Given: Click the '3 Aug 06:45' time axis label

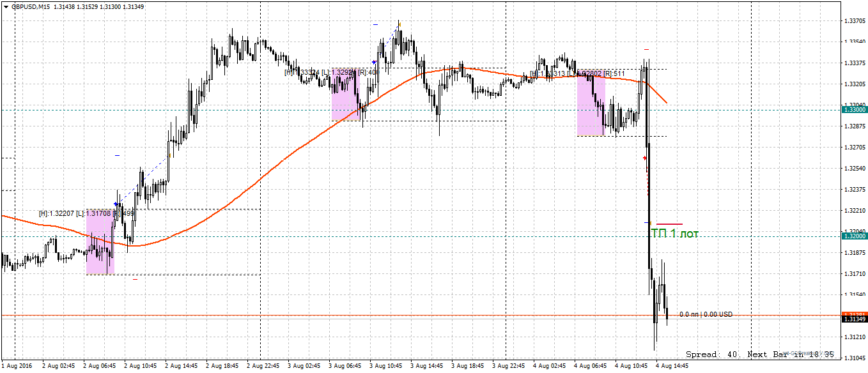Looking at the screenshot, I should click(345, 366).
